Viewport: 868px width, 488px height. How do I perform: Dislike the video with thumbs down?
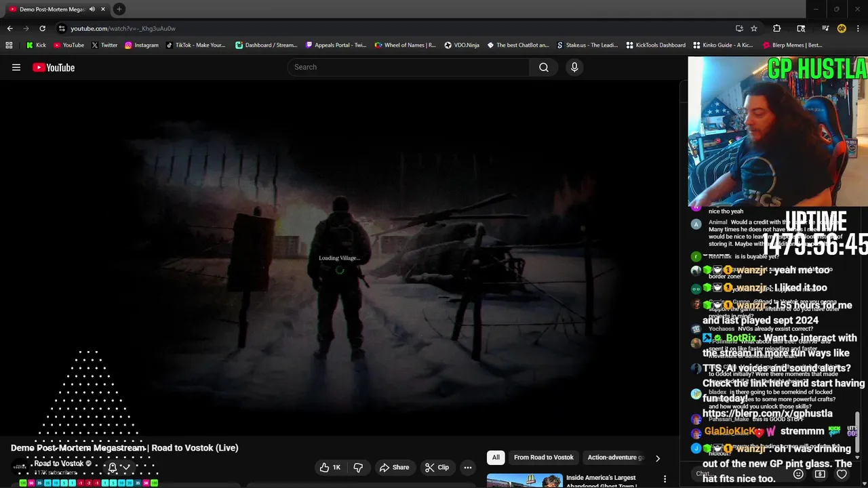click(x=358, y=467)
